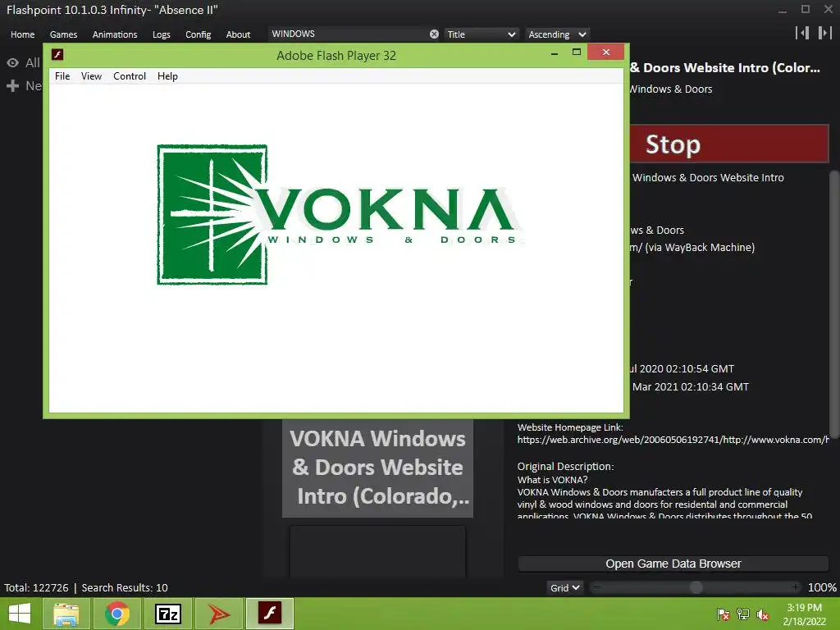Click the eye icon next to All
Viewport: 840px width, 630px height.
click(x=13, y=62)
